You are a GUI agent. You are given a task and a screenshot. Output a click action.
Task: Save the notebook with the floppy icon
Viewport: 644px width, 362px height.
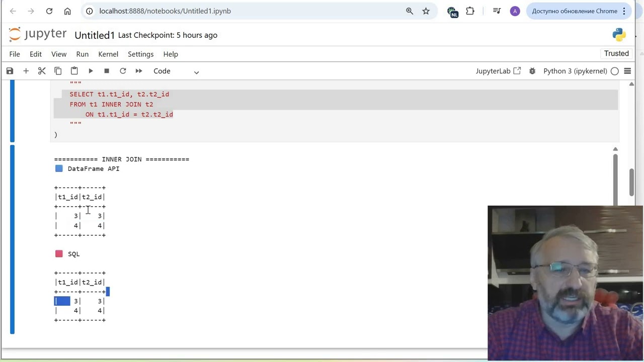(10, 71)
